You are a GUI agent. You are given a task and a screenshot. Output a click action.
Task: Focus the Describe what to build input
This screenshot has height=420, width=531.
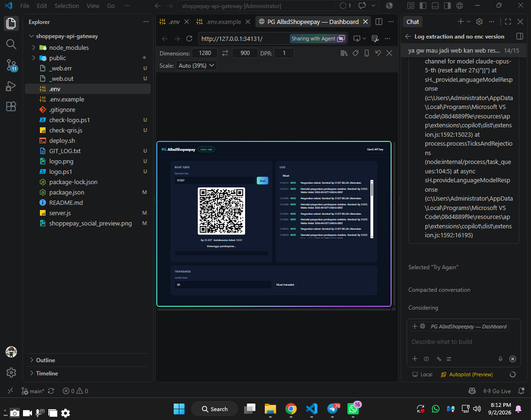463,342
